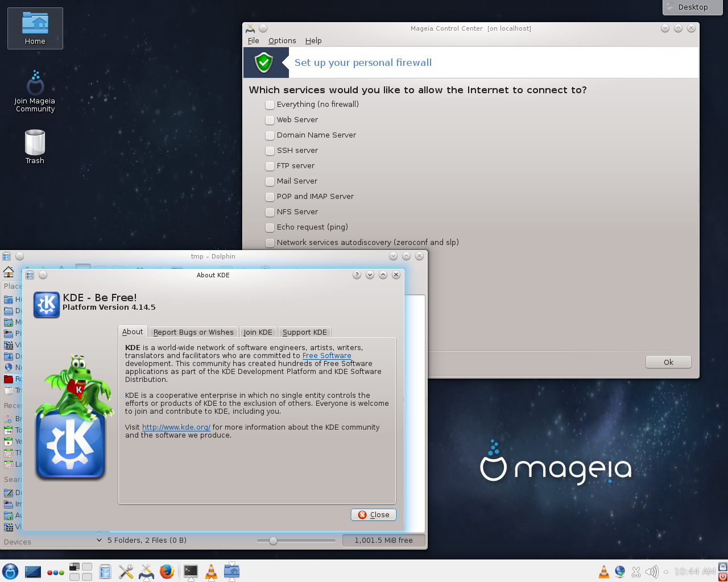Image resolution: width=728 pixels, height=582 pixels.
Task: Follow the Free Software link
Action: click(x=326, y=356)
